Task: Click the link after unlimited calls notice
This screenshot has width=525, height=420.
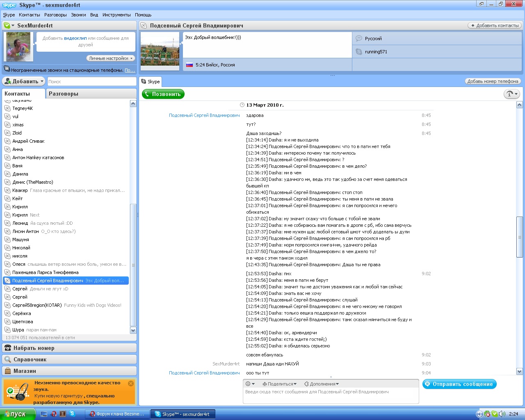Action: (130, 70)
